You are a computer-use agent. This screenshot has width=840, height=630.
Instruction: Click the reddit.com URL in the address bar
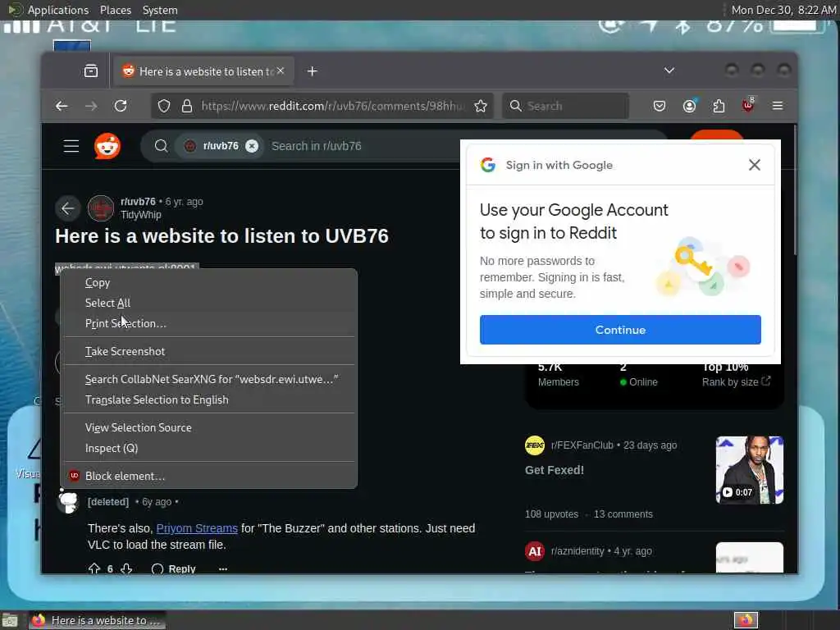tap(332, 106)
